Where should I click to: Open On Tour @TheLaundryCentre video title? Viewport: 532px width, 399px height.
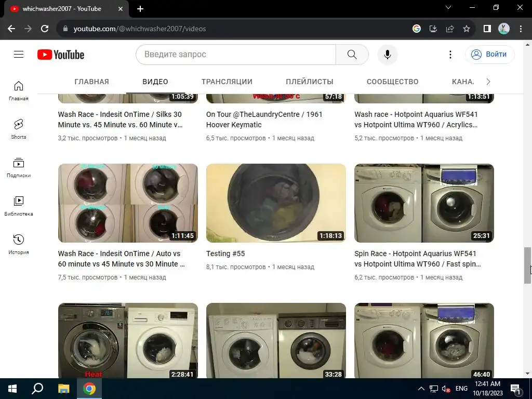[x=264, y=119]
